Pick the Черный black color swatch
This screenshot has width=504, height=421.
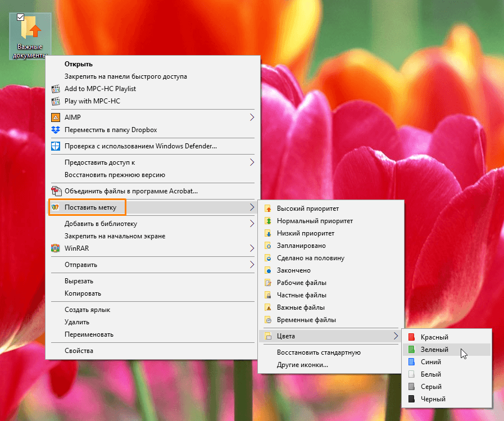(x=411, y=399)
